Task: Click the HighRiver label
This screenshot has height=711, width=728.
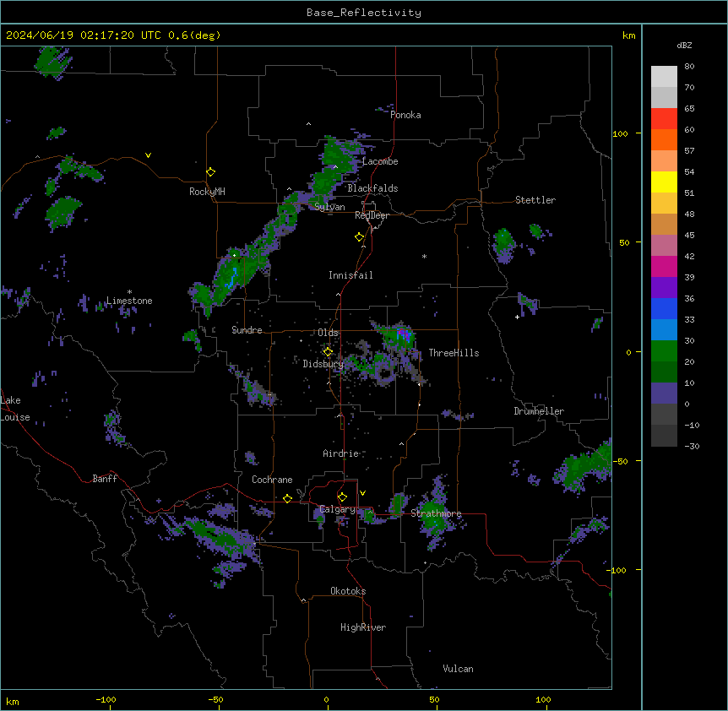Action: point(363,627)
